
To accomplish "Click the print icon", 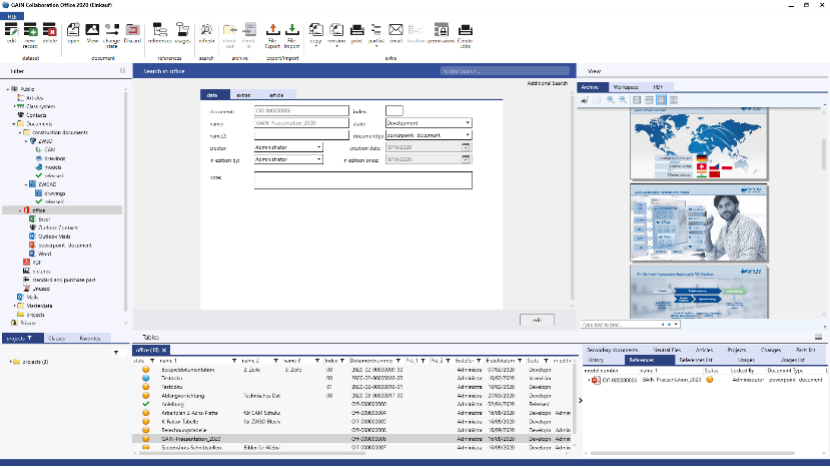I will coord(357,30).
